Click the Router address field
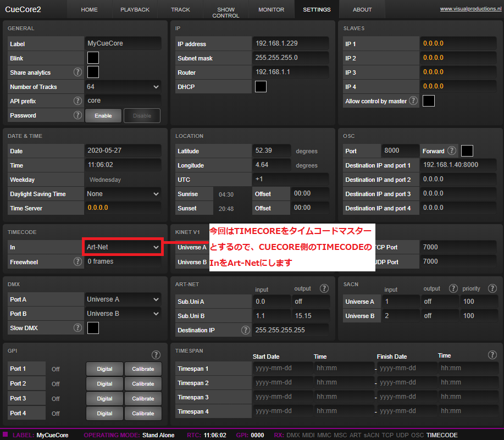 pos(291,72)
